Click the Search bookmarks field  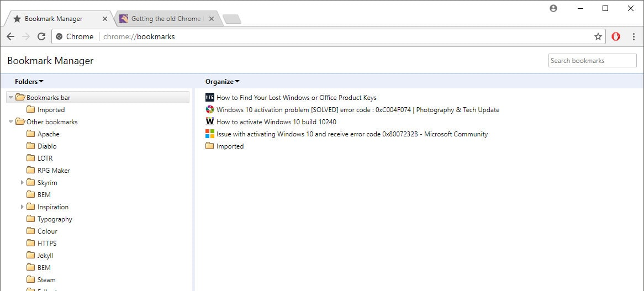[x=592, y=60]
